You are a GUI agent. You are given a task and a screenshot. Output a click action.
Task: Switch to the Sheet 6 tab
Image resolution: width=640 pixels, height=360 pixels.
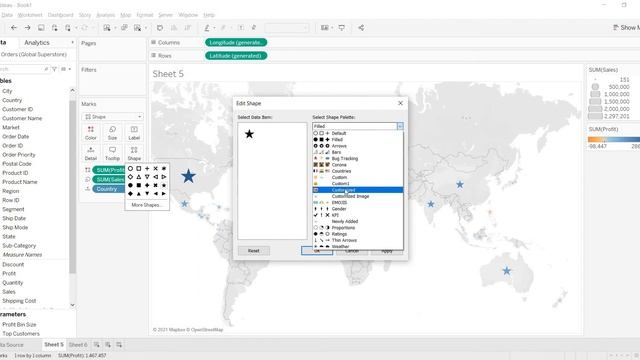78,345
